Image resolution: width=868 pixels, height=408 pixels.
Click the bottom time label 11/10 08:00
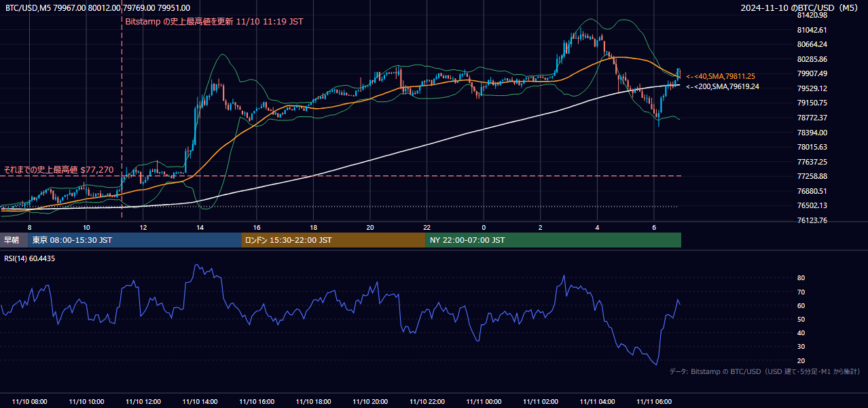(30, 402)
